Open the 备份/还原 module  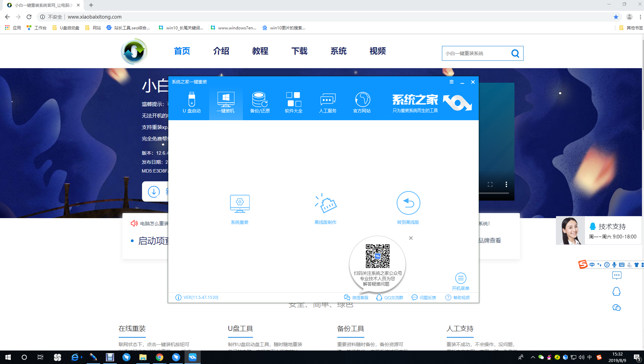(x=260, y=103)
